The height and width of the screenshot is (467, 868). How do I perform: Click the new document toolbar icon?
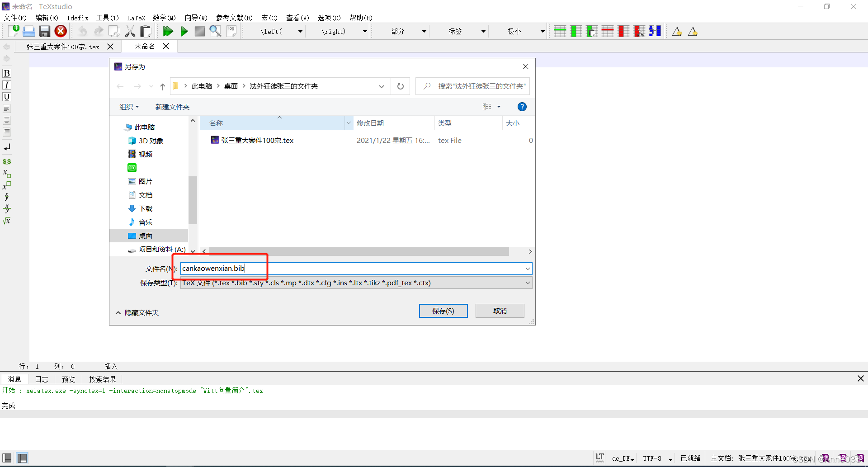[x=14, y=31]
